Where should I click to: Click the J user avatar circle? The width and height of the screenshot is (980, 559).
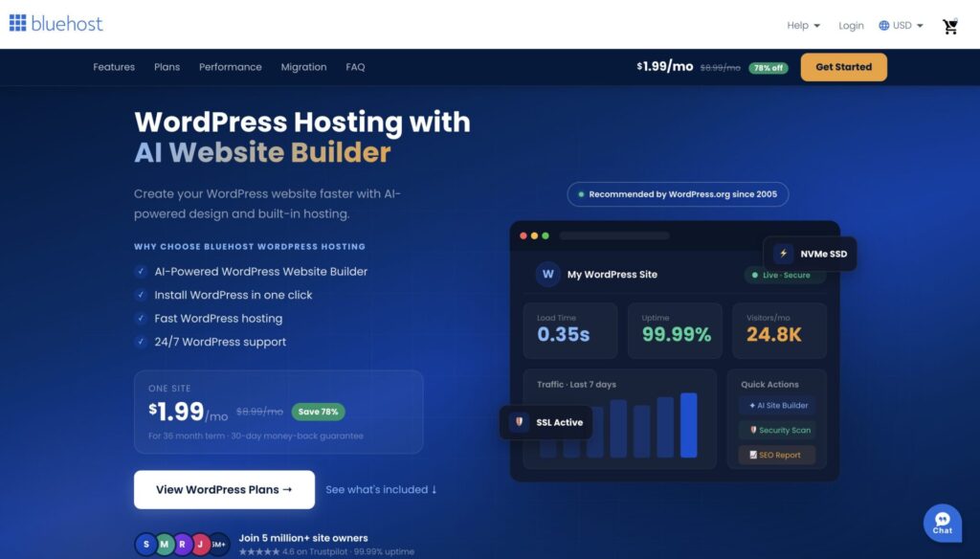pyautogui.click(x=200, y=544)
